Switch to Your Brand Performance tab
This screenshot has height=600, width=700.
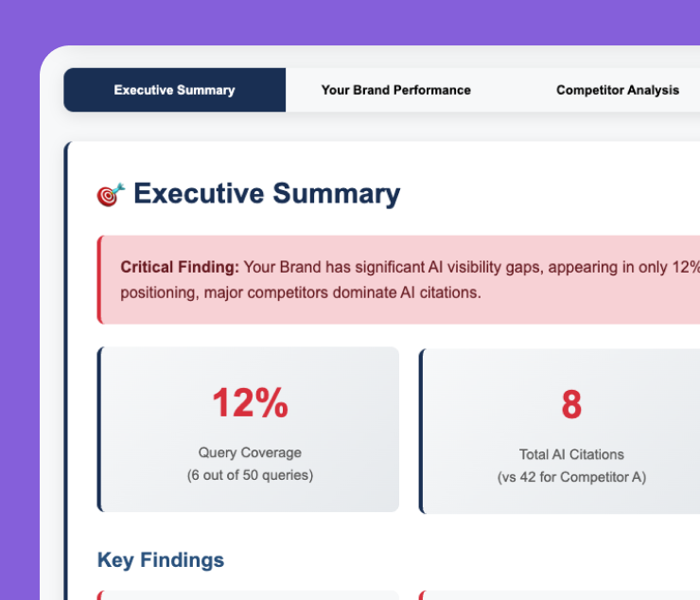pos(395,90)
